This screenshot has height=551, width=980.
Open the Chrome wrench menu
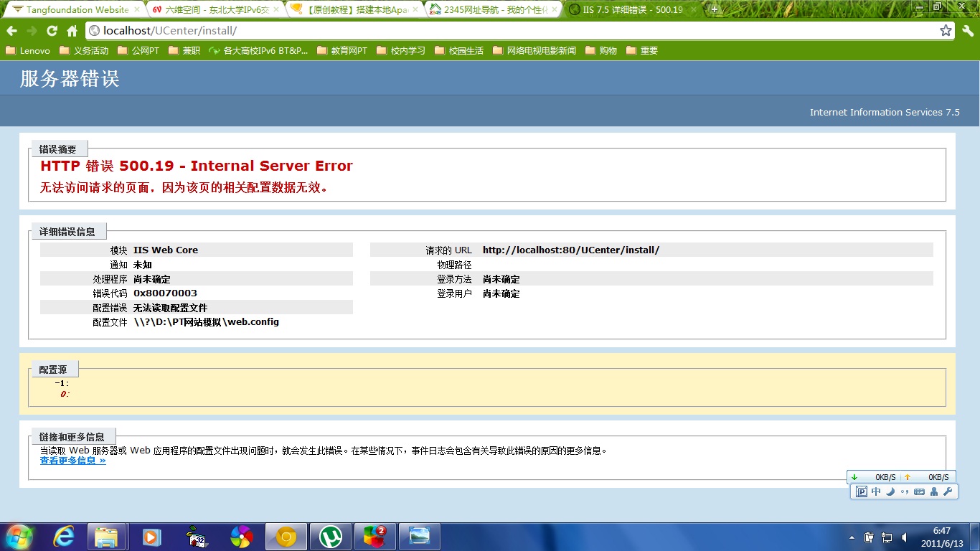[x=968, y=31]
